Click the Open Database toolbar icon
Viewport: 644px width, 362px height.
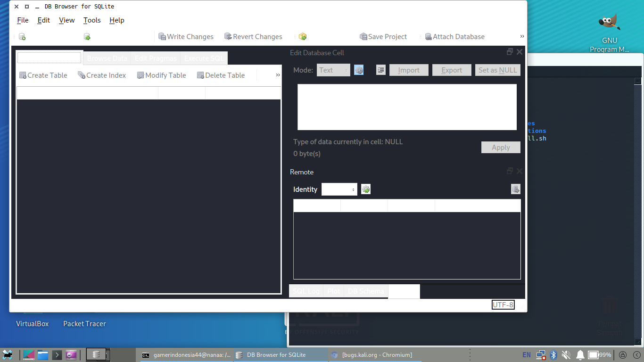[87, 37]
